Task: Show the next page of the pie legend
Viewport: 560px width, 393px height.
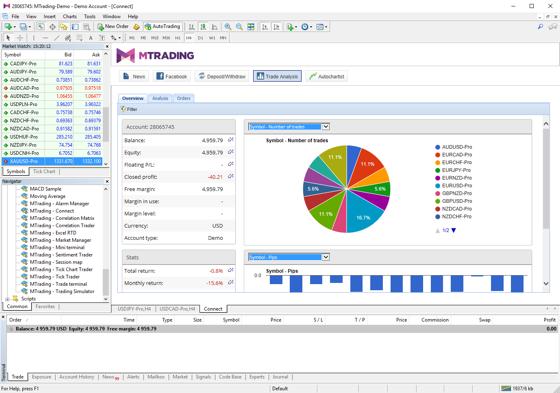Action: 454,230
